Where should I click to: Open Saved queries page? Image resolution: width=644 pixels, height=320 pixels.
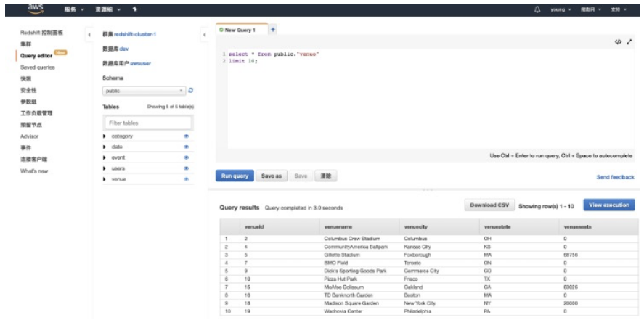[37, 67]
